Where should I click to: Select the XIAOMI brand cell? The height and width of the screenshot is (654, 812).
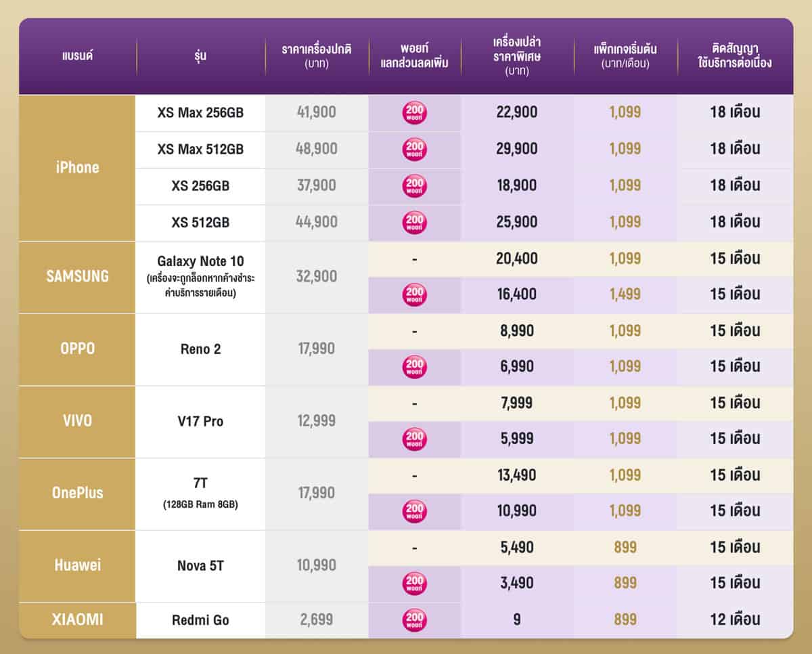(77, 619)
